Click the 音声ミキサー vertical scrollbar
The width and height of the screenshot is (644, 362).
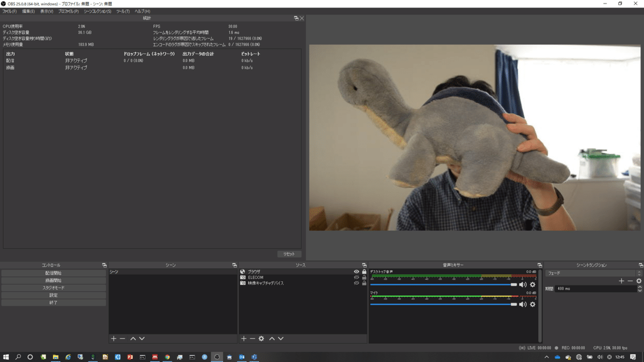(x=540, y=306)
